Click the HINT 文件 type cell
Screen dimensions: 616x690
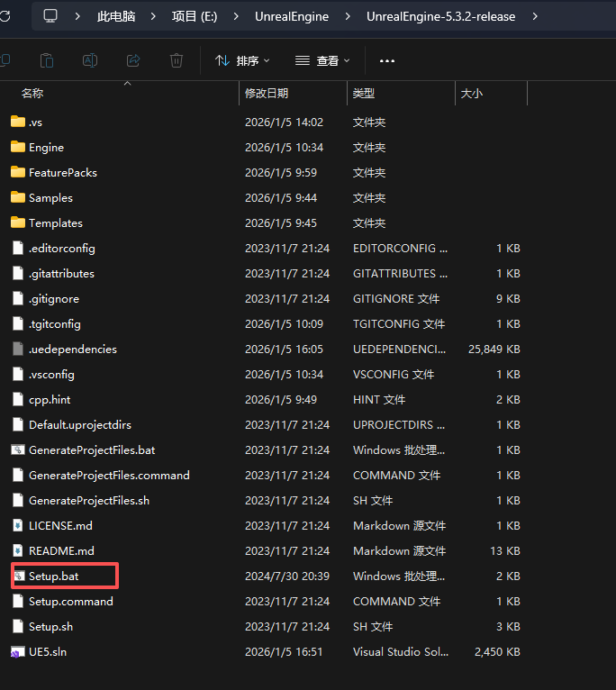tap(379, 400)
